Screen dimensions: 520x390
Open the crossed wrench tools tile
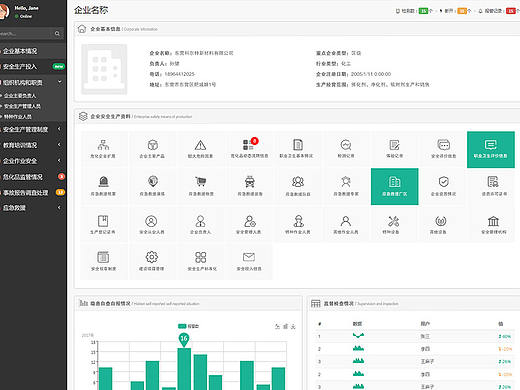pos(394,224)
